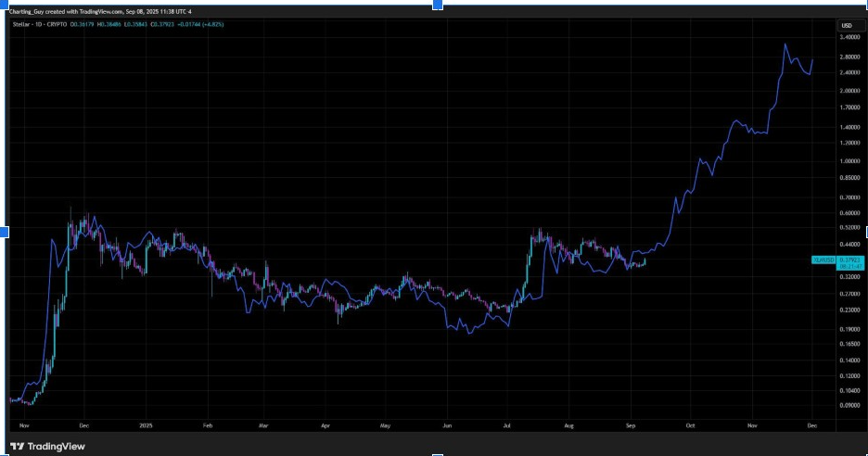Click the 0.14000 price axis label
This screenshot has height=456, width=868.
[849, 361]
